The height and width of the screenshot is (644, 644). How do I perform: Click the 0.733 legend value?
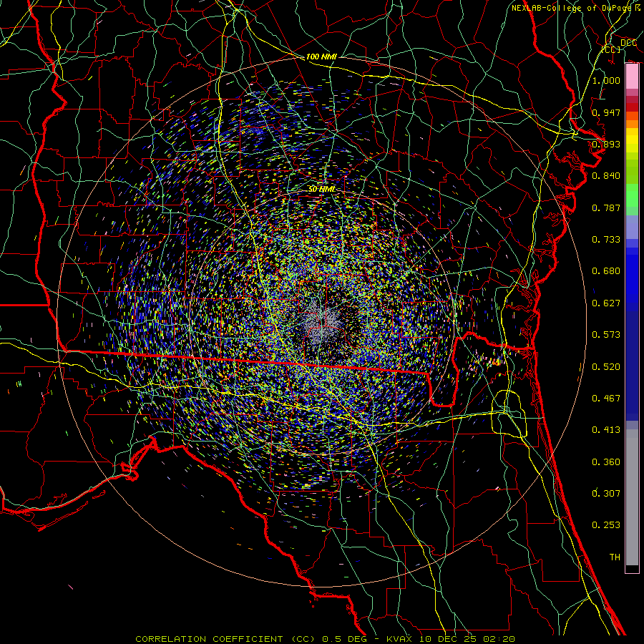click(x=606, y=240)
